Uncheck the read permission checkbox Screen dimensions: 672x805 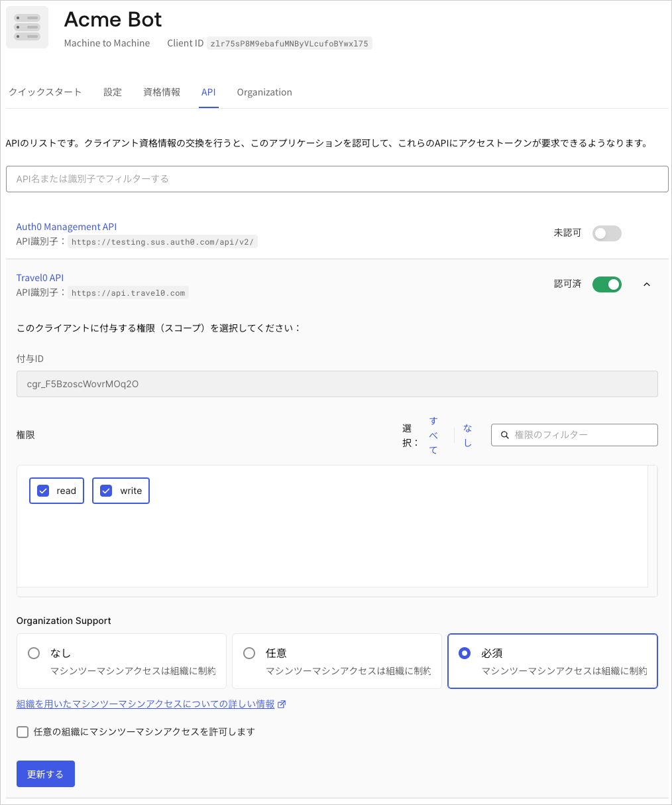click(x=43, y=491)
